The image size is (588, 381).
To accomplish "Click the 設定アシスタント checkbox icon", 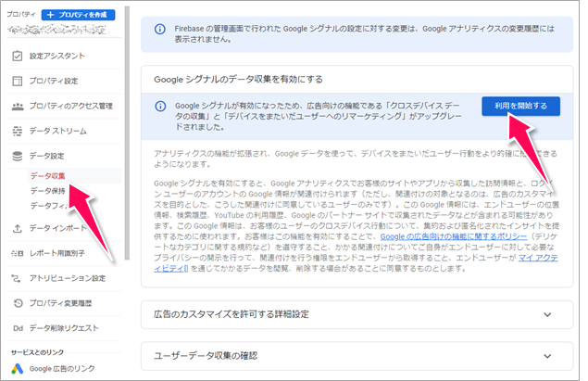I will (16, 57).
